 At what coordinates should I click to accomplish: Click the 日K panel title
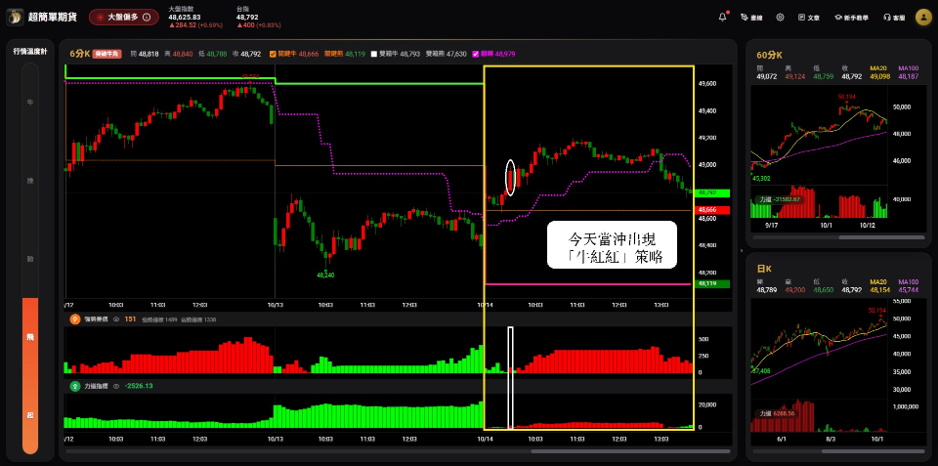(763, 269)
